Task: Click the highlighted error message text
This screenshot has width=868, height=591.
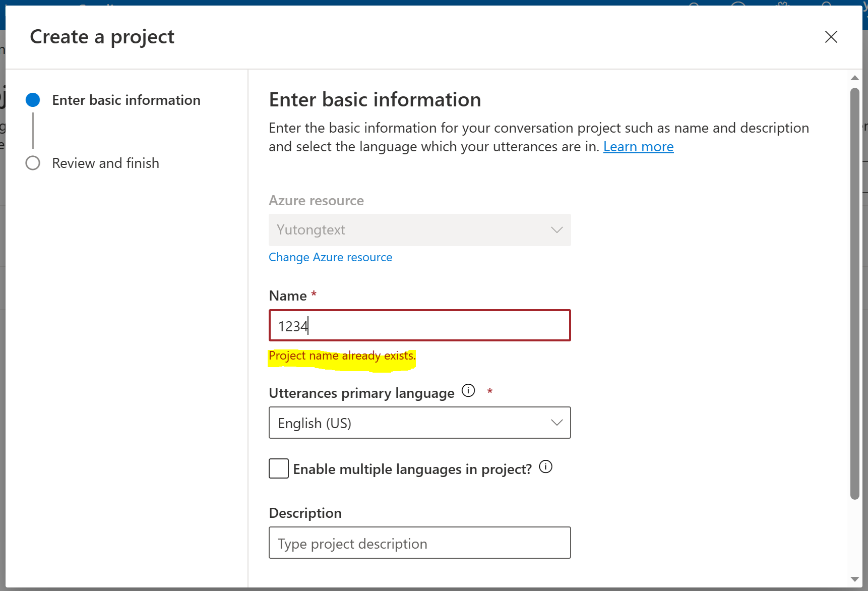Action: [342, 356]
